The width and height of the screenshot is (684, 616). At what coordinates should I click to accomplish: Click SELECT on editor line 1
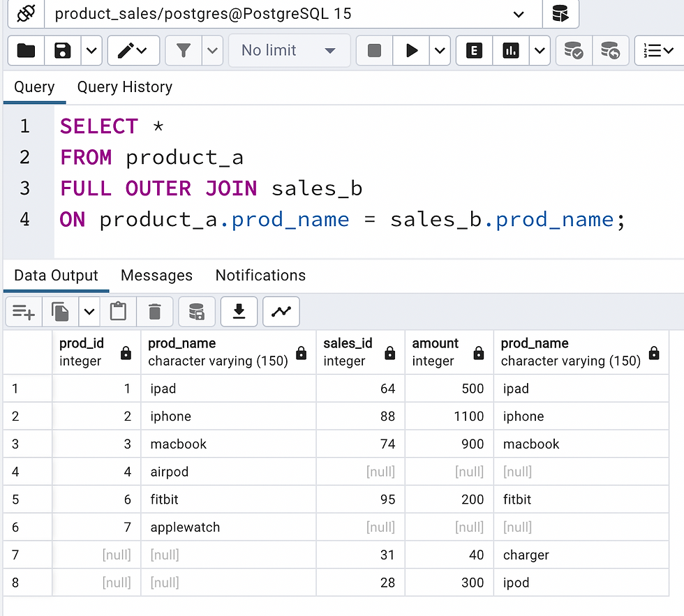pos(99,126)
